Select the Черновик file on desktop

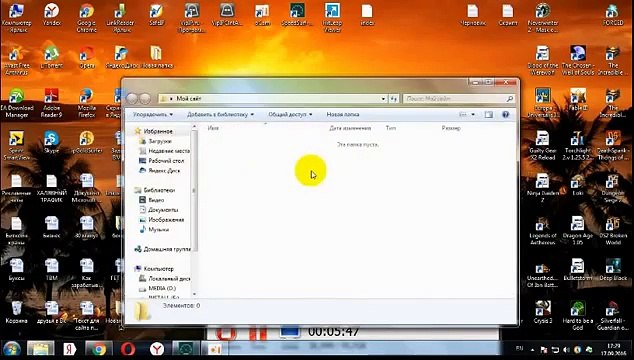coord(473,15)
